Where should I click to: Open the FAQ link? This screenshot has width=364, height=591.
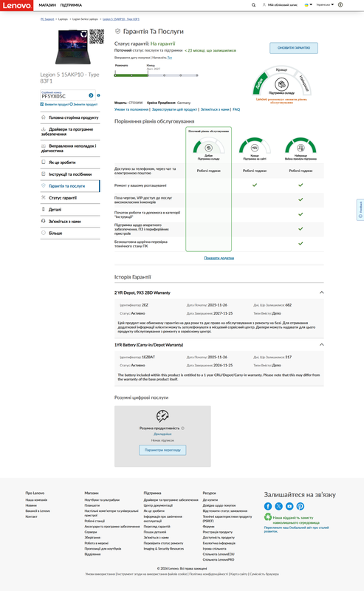236,109
